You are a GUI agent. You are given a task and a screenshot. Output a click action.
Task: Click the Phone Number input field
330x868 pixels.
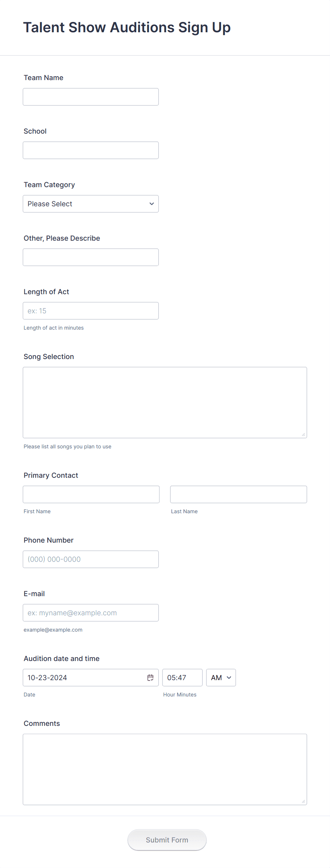point(90,559)
